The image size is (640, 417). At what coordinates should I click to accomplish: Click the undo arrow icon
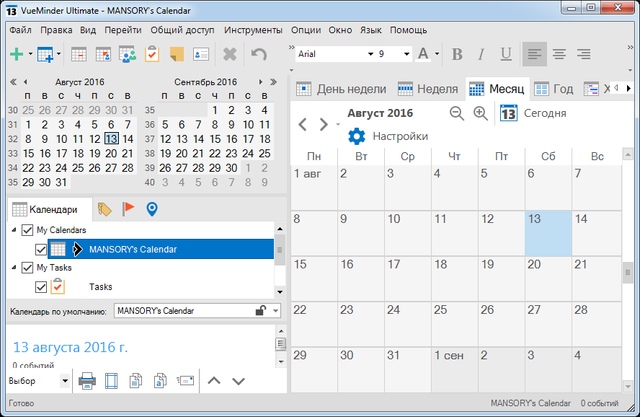259,54
